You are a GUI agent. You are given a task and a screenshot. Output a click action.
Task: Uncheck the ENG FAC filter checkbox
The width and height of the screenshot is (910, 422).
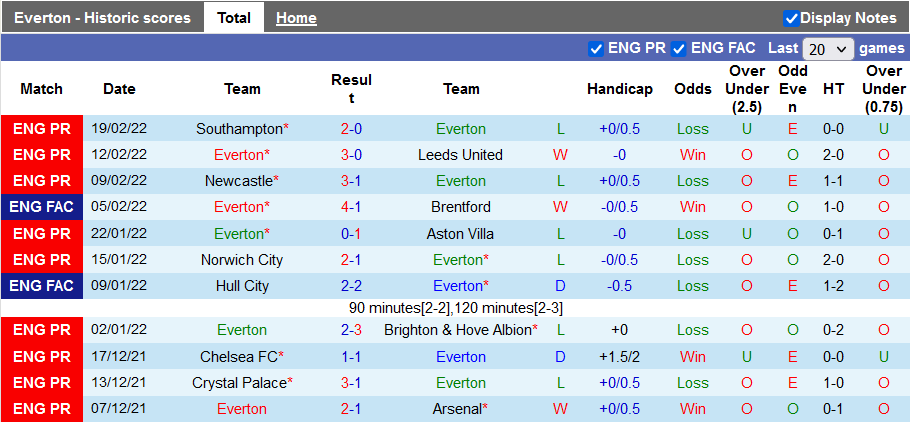679,48
